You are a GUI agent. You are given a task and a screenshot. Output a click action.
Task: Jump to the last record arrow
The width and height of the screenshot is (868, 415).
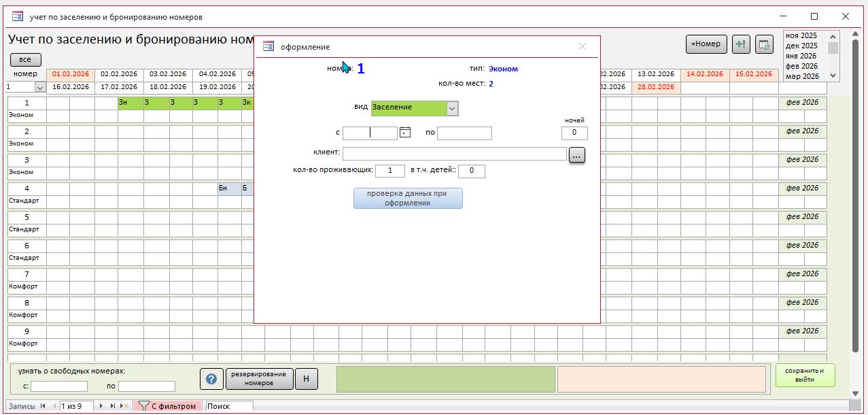pos(113,406)
